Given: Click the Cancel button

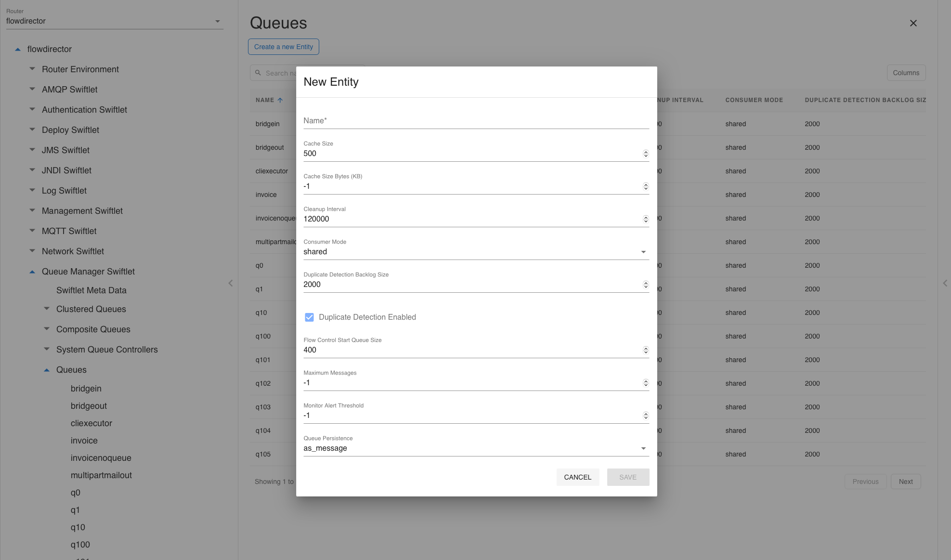Looking at the screenshot, I should pos(577,477).
